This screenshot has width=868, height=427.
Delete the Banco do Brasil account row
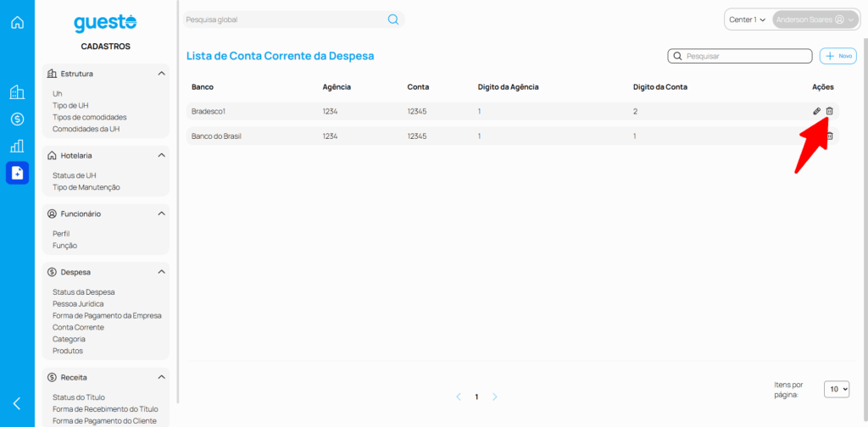(x=830, y=136)
